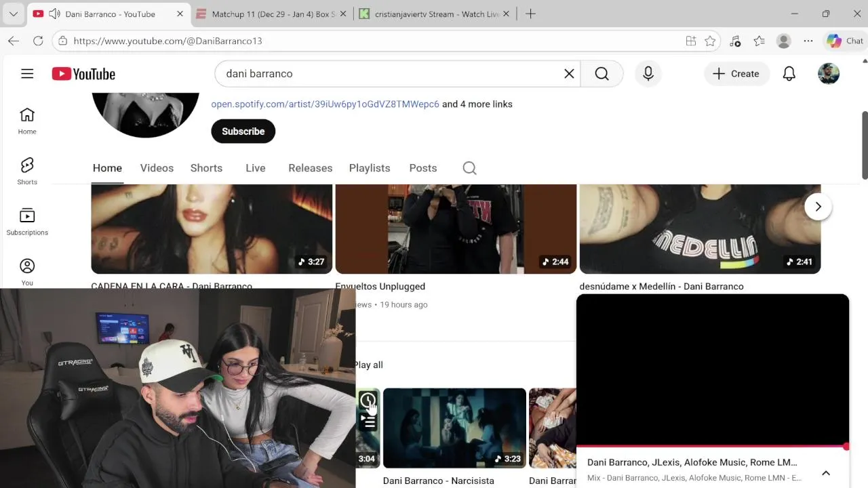Reload the page with refresh button
Screen dimensions: 868x488
pos(38,41)
